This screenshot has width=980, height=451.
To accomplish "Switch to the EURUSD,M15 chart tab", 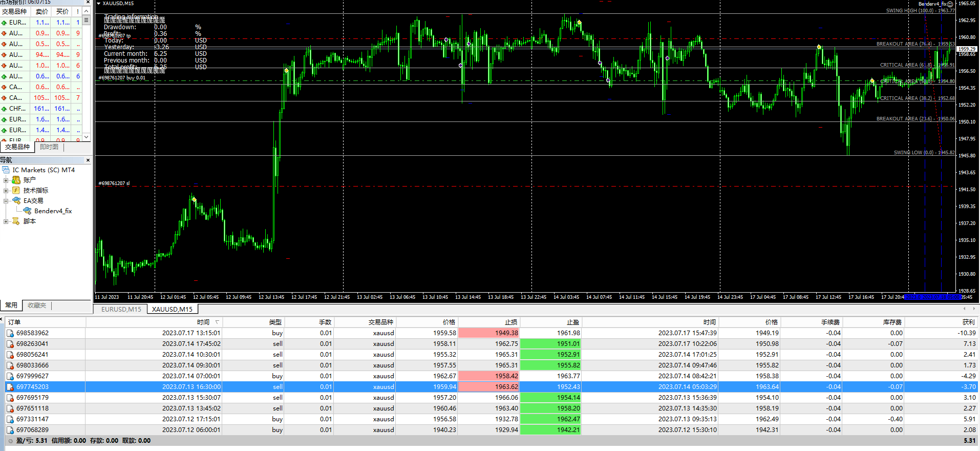I will pos(121,309).
